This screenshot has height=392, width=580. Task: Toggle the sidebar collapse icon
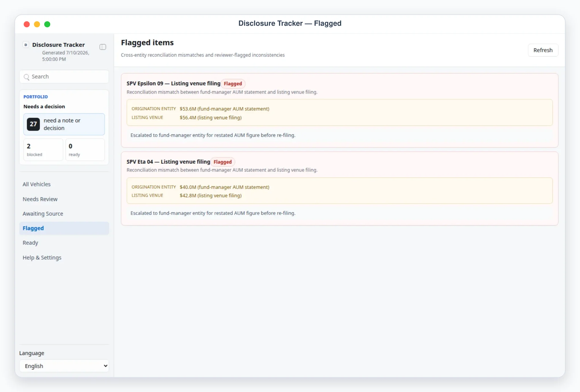(103, 47)
